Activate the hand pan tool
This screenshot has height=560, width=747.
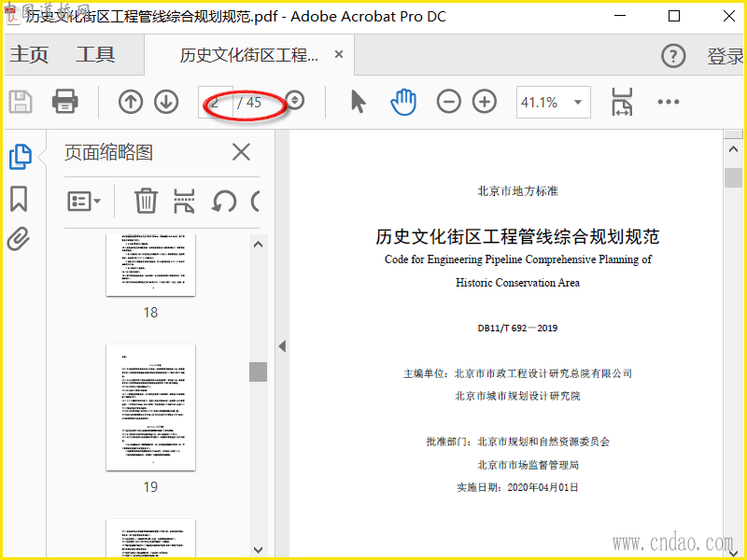click(x=403, y=102)
